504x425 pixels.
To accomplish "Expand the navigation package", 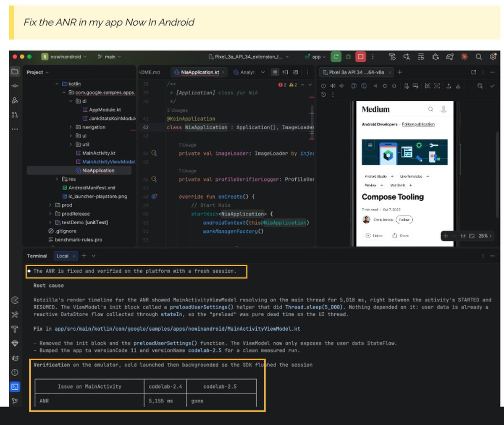I will coord(71,127).
